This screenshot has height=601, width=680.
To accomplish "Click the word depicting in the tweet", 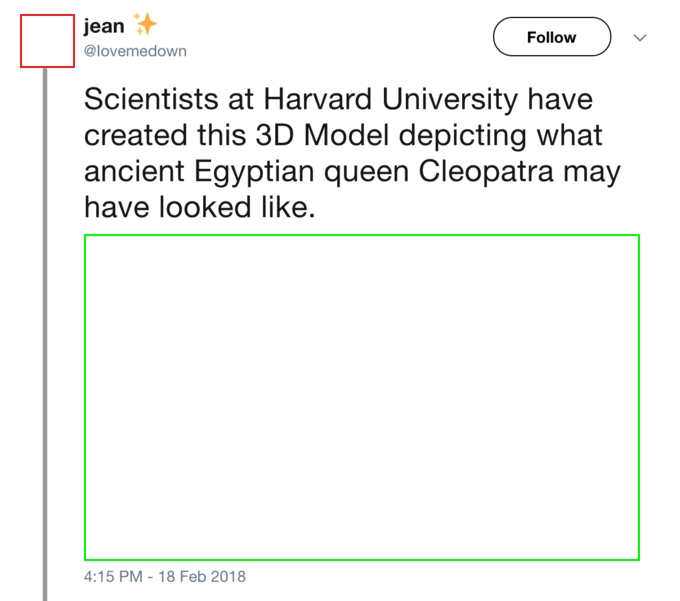I will [463, 136].
